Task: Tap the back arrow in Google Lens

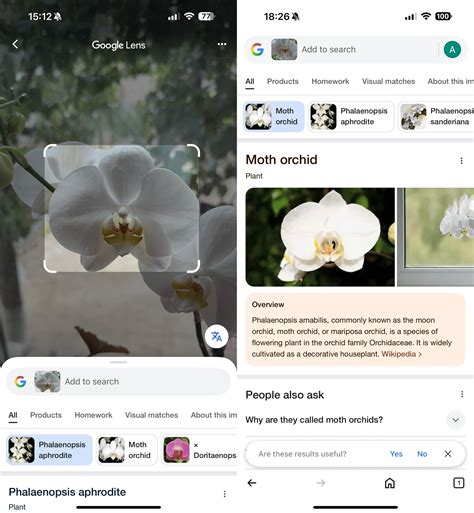Action: [15, 44]
